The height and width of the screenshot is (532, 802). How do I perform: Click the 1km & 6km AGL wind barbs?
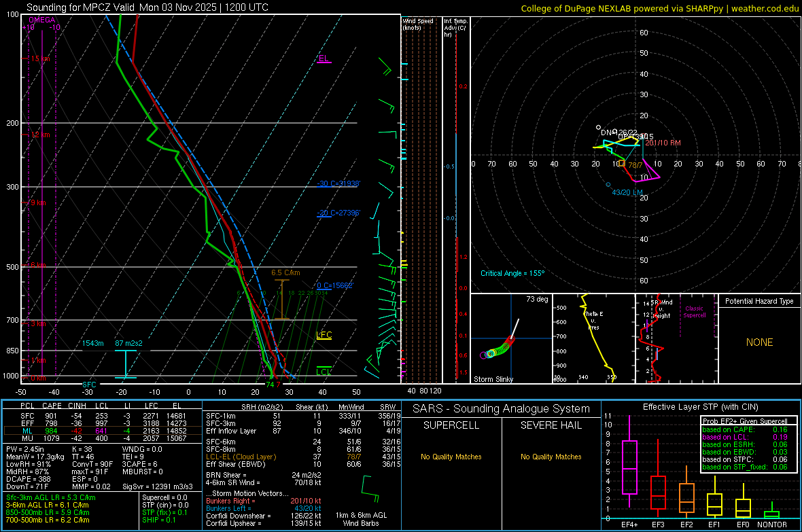370,489
